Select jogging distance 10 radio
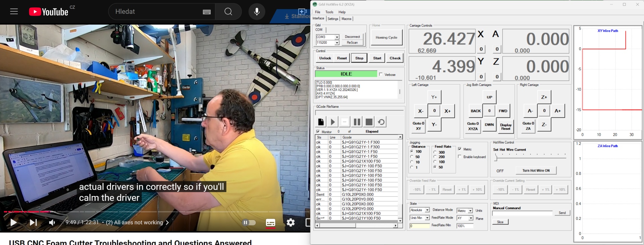644x245 pixels. (412, 162)
